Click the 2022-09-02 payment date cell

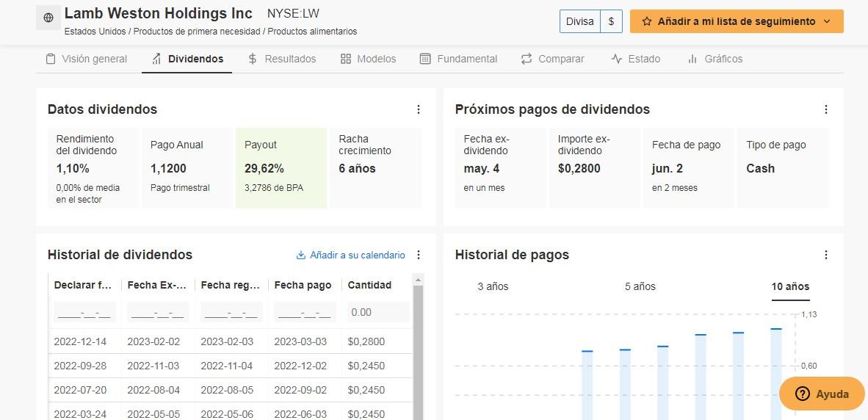[x=300, y=391]
